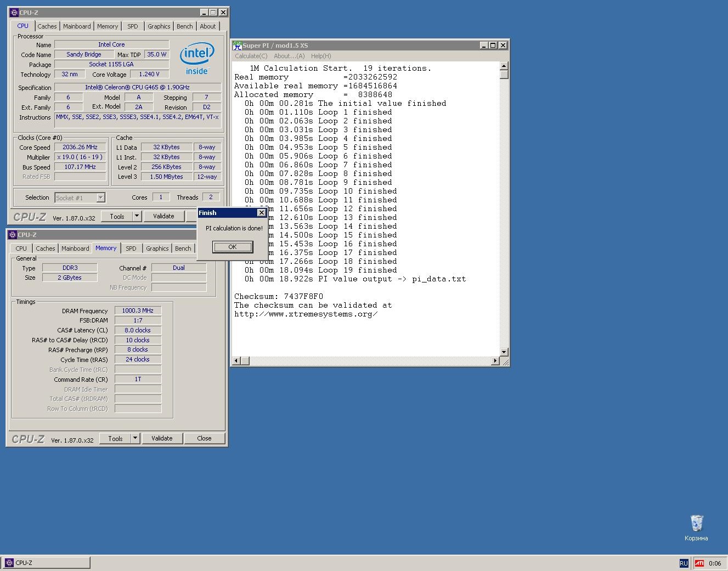Viewport: 728px width, 571px height.
Task: Open the Caches tab in top CPU-Z window
Action: (47, 26)
